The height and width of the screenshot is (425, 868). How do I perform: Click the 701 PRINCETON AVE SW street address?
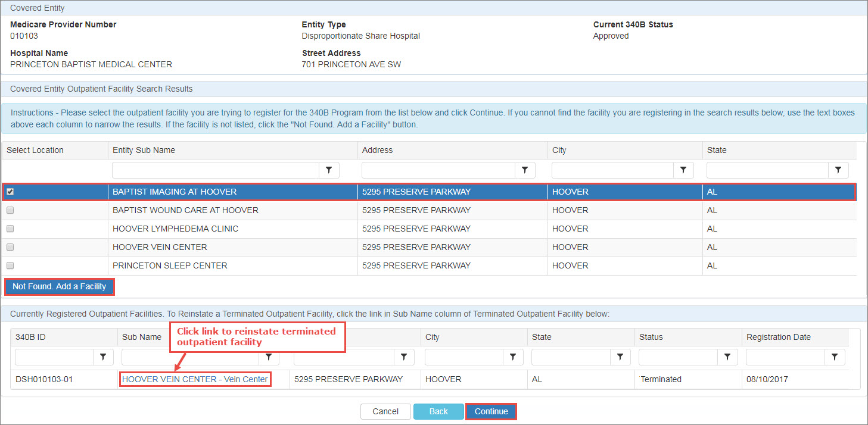click(351, 64)
